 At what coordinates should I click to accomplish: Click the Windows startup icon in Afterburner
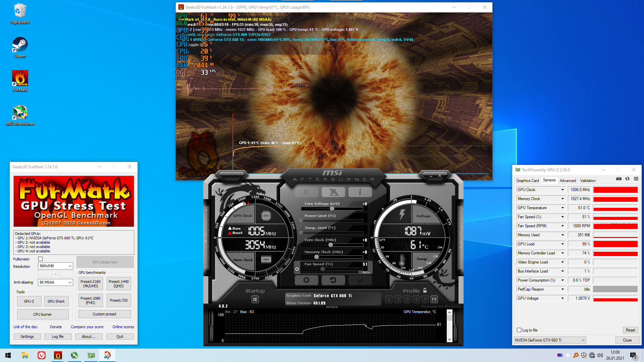255,299
